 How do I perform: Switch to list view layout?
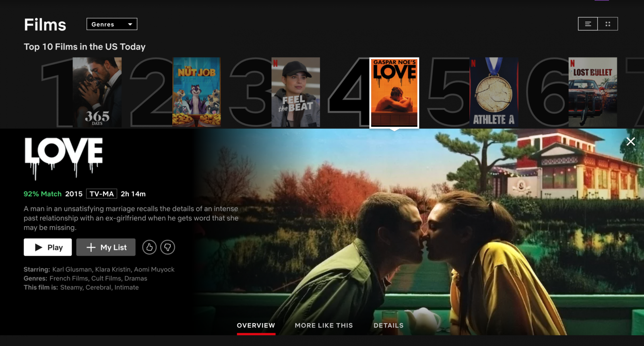(x=588, y=24)
